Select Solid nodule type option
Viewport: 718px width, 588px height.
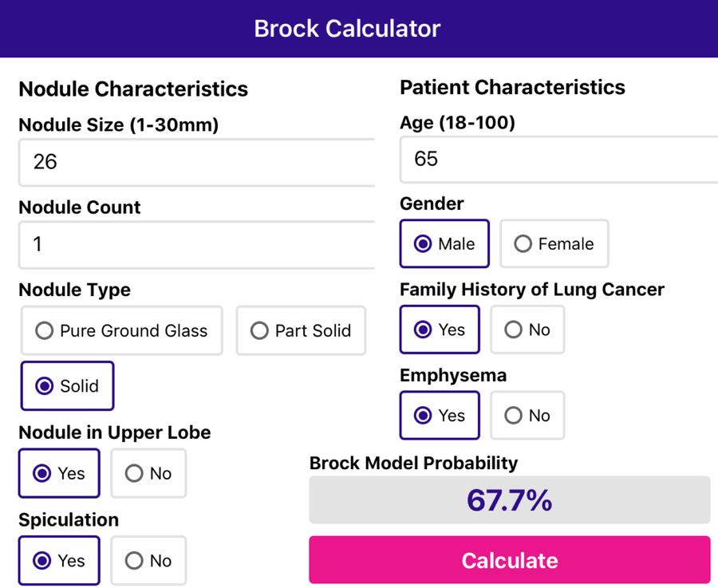[x=68, y=386]
